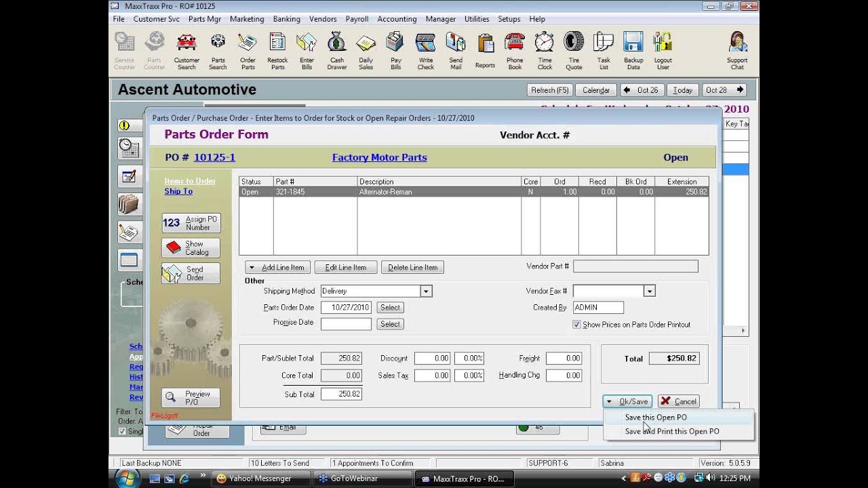Open the Parts Mgr menu
Viewport: 868px width, 488px height.
205,19
